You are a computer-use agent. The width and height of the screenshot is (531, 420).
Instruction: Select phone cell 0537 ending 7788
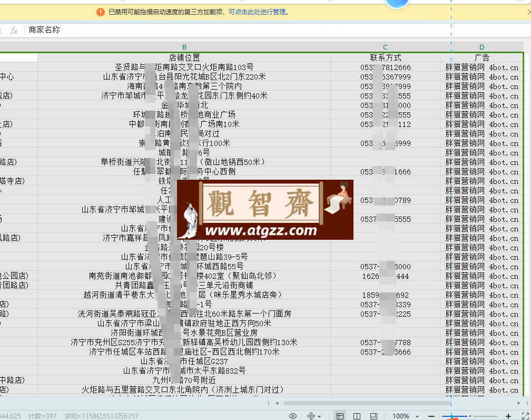tap(386, 343)
